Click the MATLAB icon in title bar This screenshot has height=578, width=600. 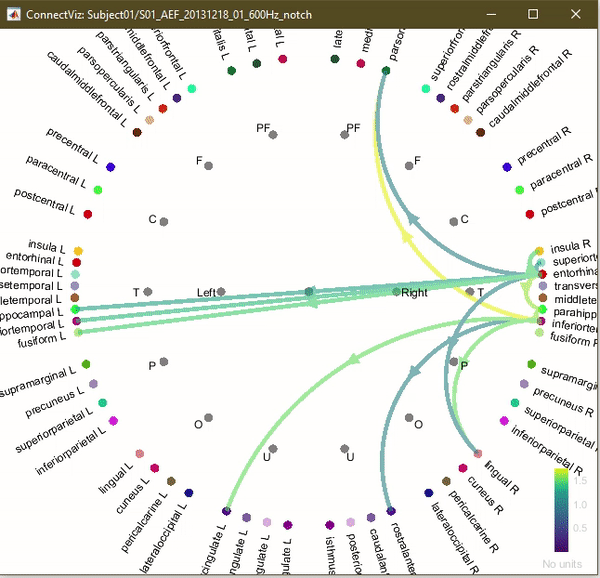pos(13,14)
